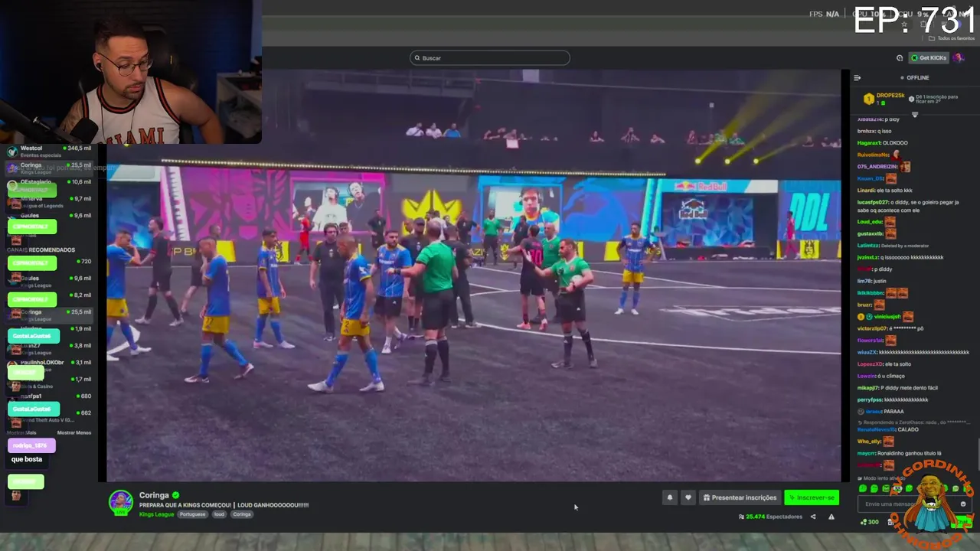Click Mostrar Mais in sidebar

[21, 432]
